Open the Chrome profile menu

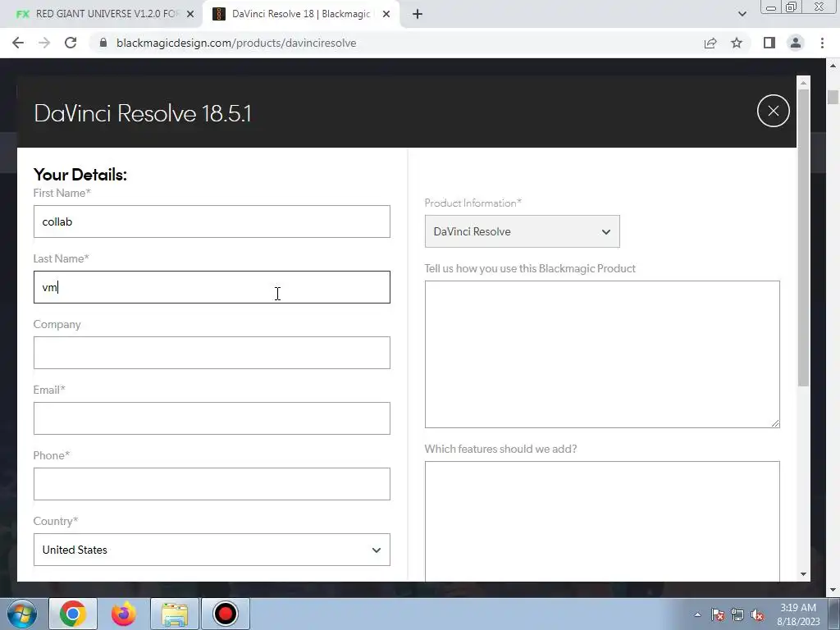tap(796, 43)
